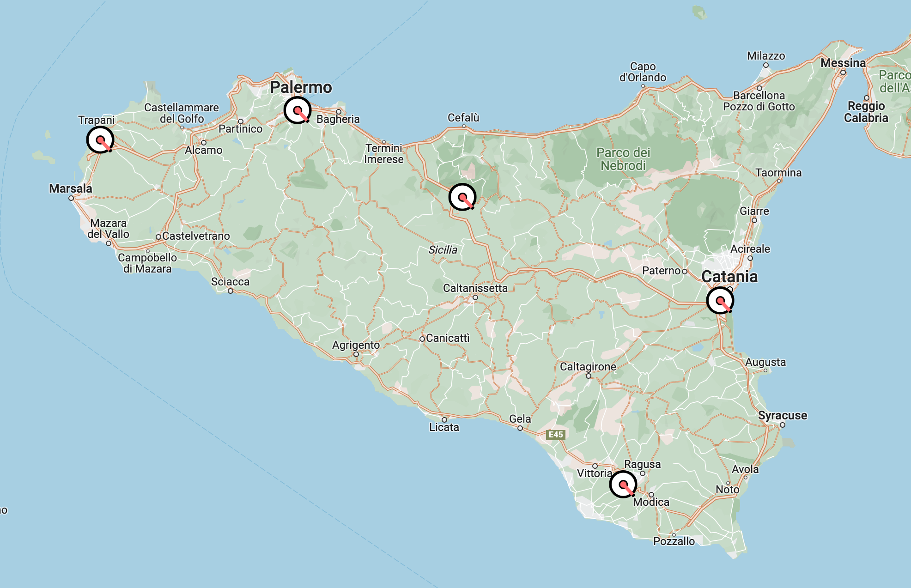Click the Syracuse city dot
The width and height of the screenshot is (911, 588).
click(782, 425)
